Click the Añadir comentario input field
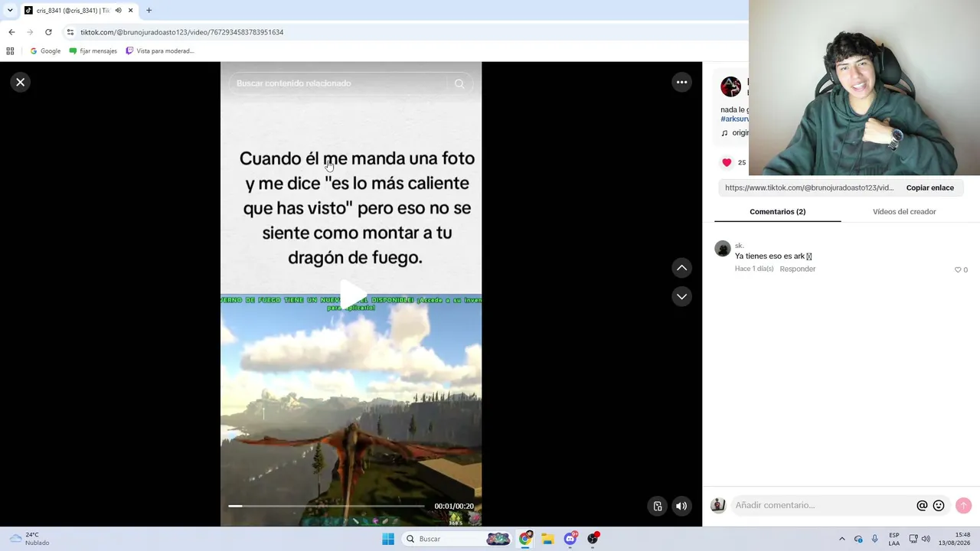The image size is (980, 551). coord(823,505)
